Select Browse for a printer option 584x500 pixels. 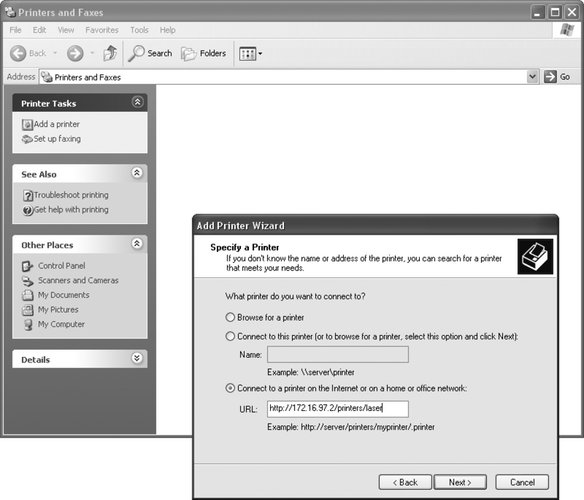pos(230,317)
